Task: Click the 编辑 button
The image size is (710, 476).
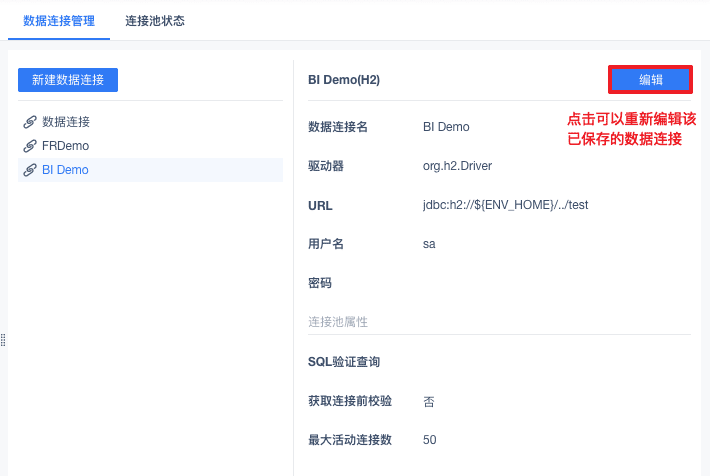Action: click(x=651, y=80)
